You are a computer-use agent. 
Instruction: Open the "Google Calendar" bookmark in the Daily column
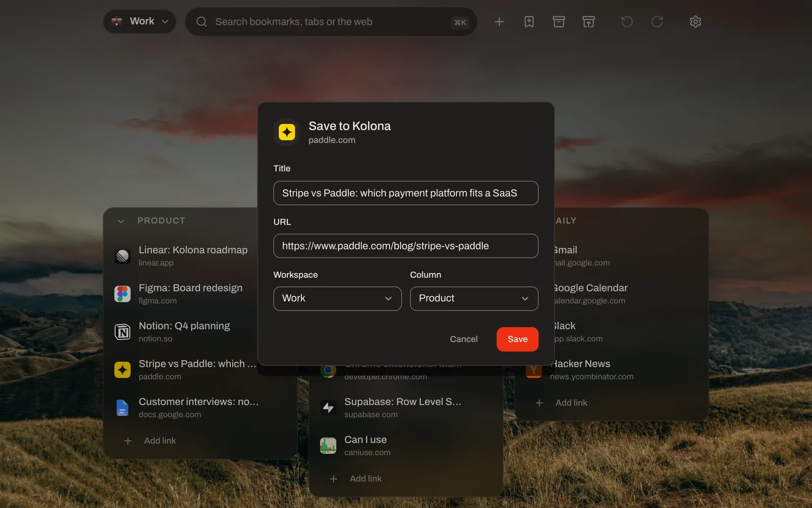(x=590, y=288)
